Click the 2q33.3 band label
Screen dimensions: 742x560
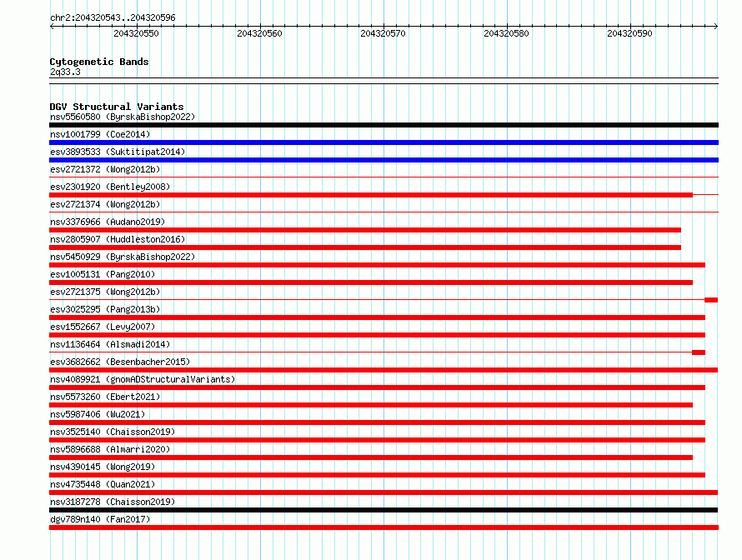[65, 72]
